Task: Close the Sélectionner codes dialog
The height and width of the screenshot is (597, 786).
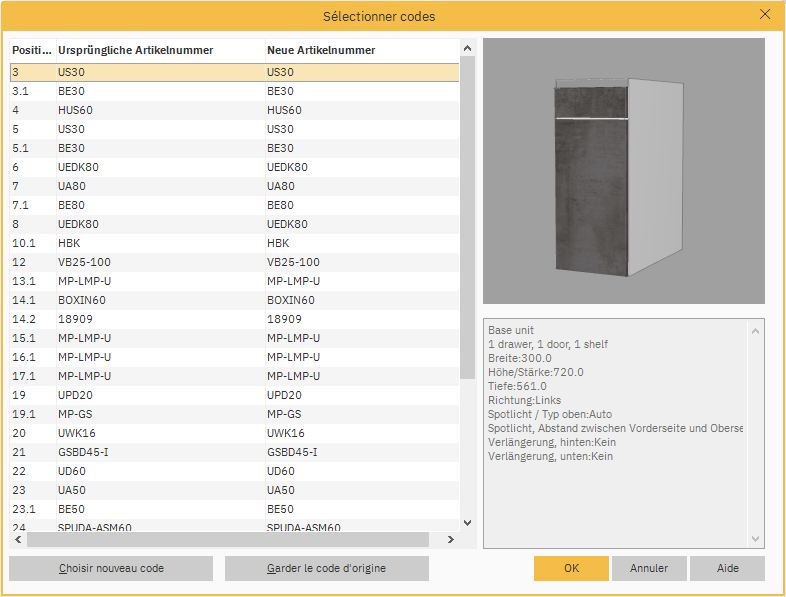Action: coord(765,15)
